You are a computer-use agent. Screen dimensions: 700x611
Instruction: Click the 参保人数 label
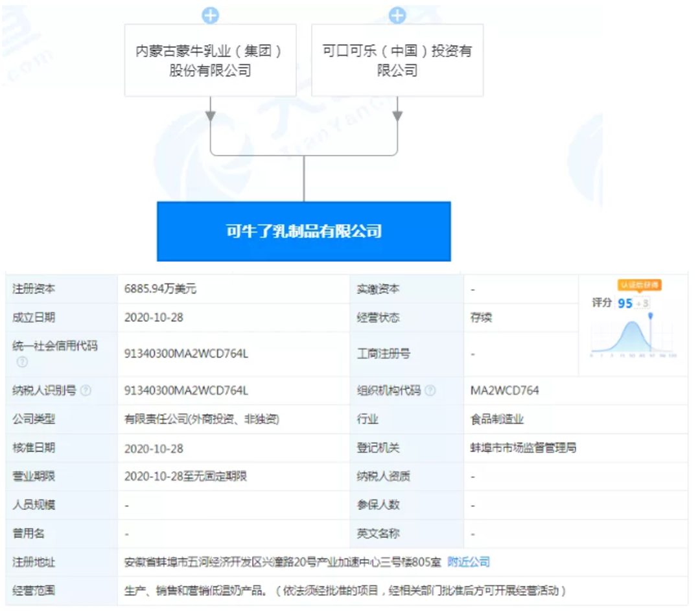tap(378, 505)
